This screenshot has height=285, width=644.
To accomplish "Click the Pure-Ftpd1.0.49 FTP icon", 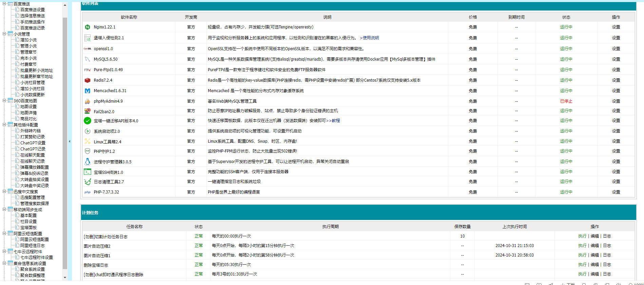I will [87, 70].
